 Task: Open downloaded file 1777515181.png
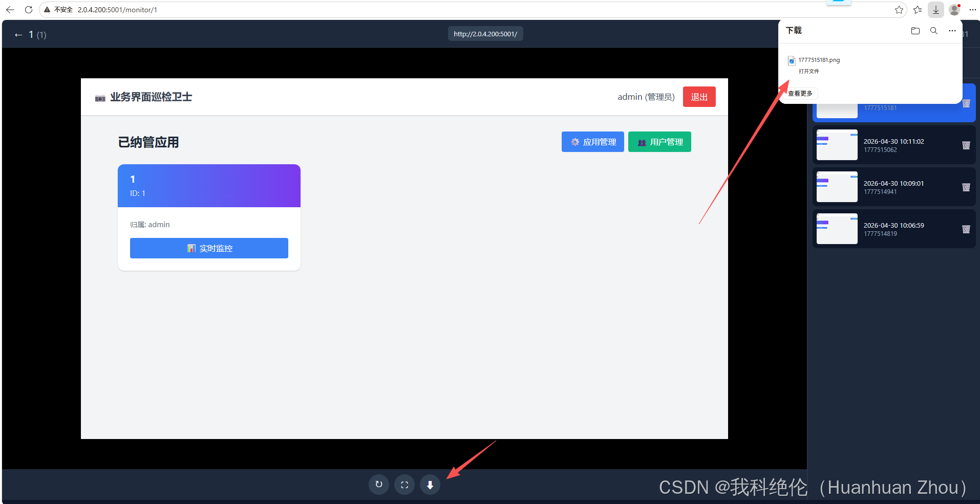click(x=819, y=60)
